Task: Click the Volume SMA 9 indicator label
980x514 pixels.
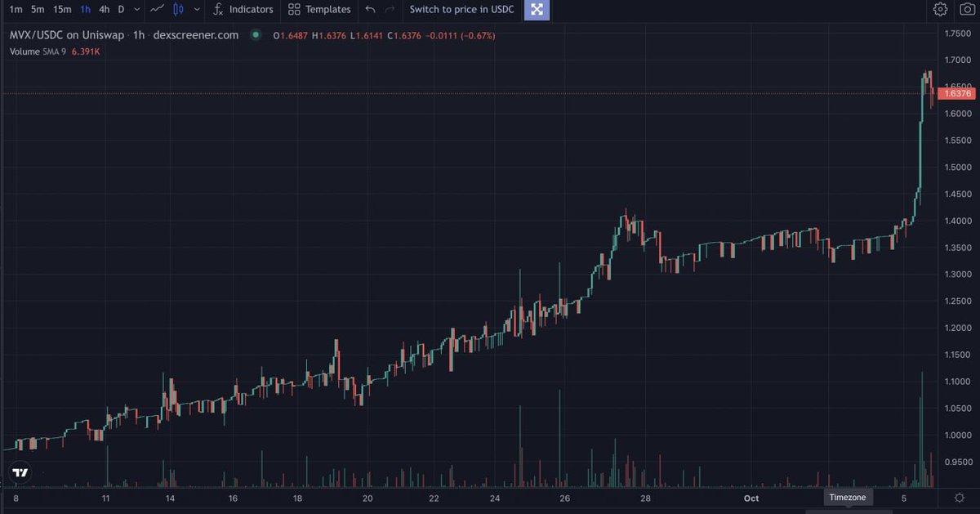Action: pos(38,51)
